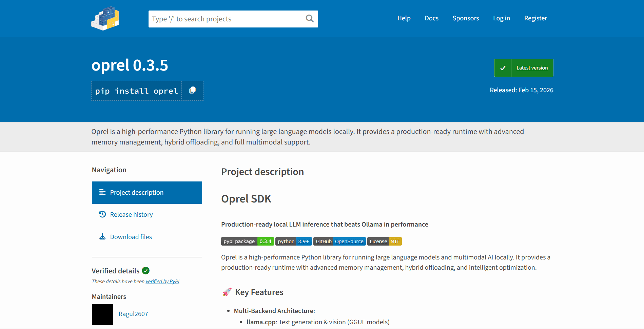Click the Download files arrow icon
The width and height of the screenshot is (644, 329).
pyautogui.click(x=102, y=236)
